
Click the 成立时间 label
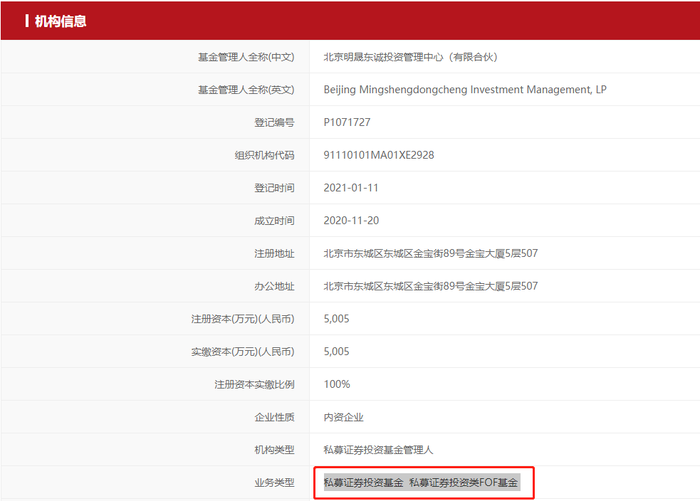(x=275, y=221)
